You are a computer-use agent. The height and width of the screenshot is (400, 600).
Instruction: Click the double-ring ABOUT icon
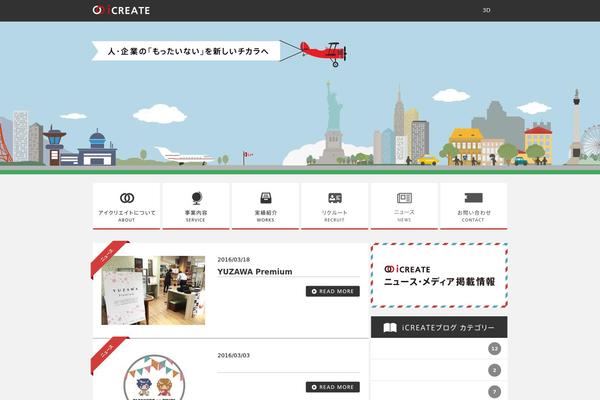click(x=127, y=198)
